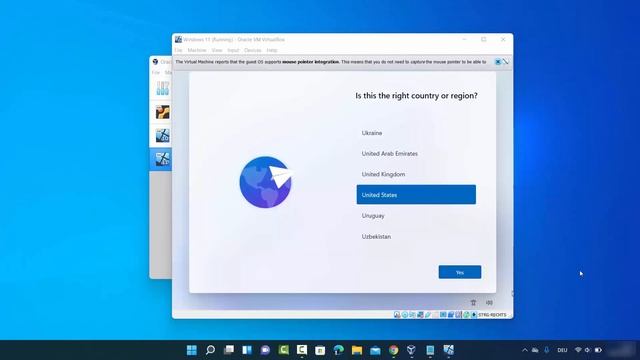Switch to running VM icon in taskbar
The height and width of the screenshot is (360, 640).
click(x=449, y=350)
